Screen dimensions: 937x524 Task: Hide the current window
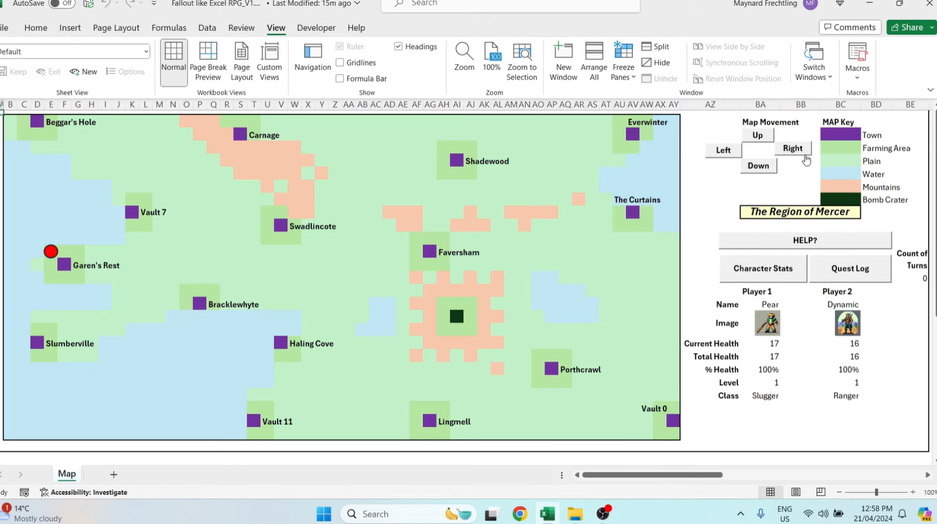click(x=656, y=63)
